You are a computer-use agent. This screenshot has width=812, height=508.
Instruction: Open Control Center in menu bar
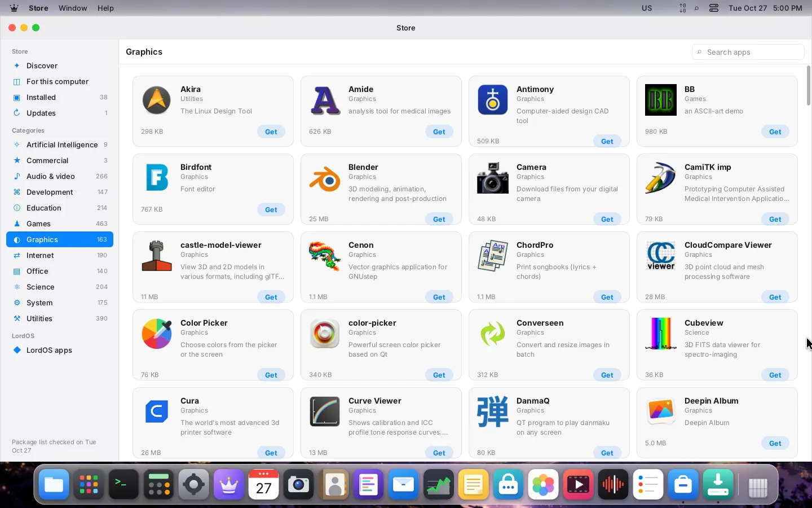pos(713,8)
